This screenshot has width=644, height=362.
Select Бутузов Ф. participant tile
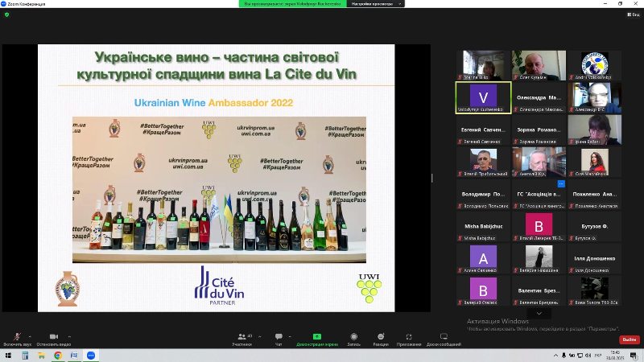pos(594,227)
